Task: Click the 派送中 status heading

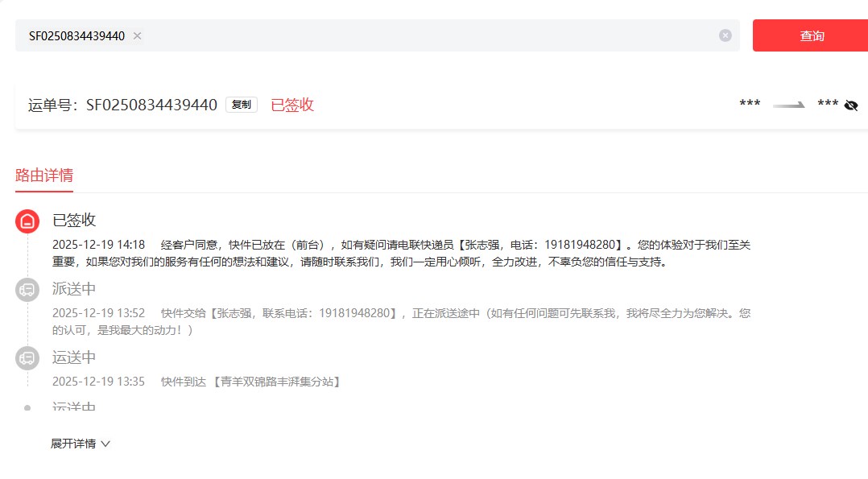Action: pos(74,289)
